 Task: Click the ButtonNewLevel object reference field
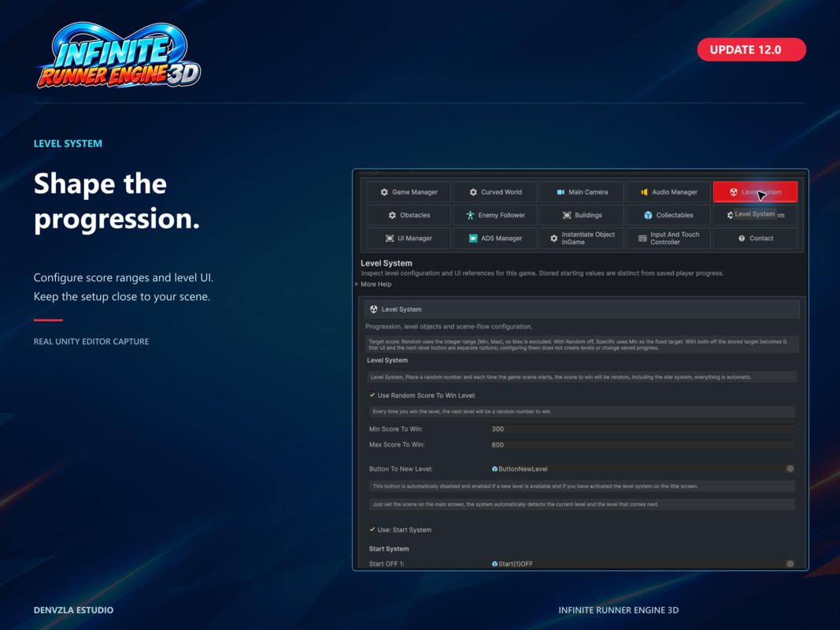pos(638,469)
